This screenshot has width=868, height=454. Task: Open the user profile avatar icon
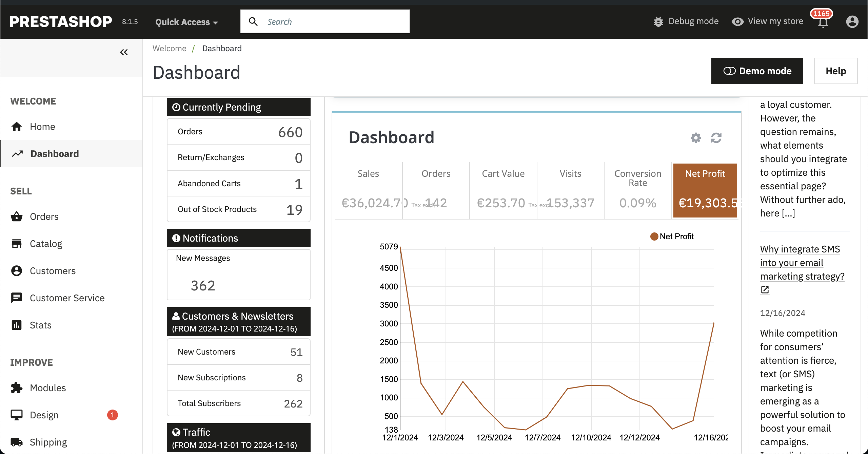coord(852,22)
